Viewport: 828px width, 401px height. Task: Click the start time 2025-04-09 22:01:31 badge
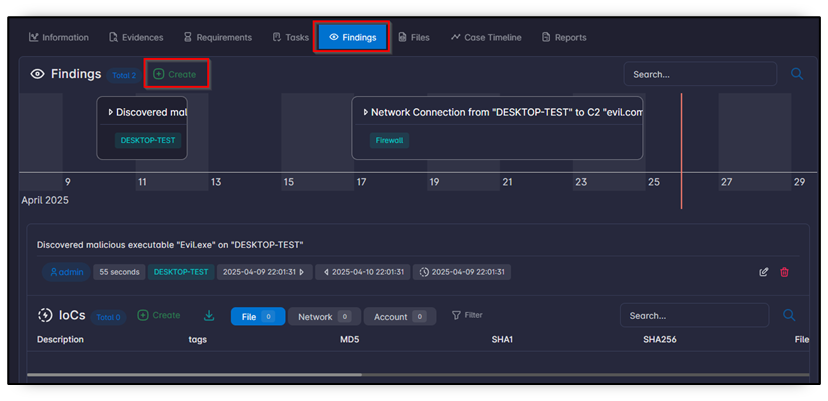click(264, 272)
